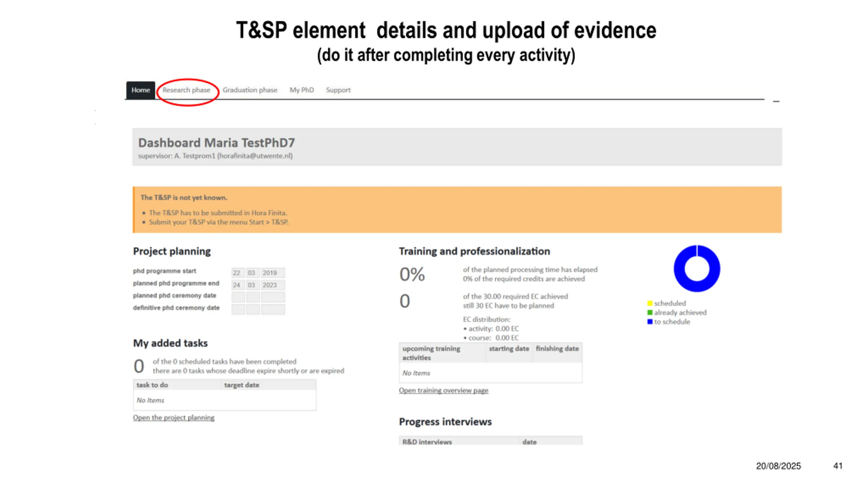868x488 pixels.
Task: Click the Progress interviews heading
Action: (x=445, y=422)
